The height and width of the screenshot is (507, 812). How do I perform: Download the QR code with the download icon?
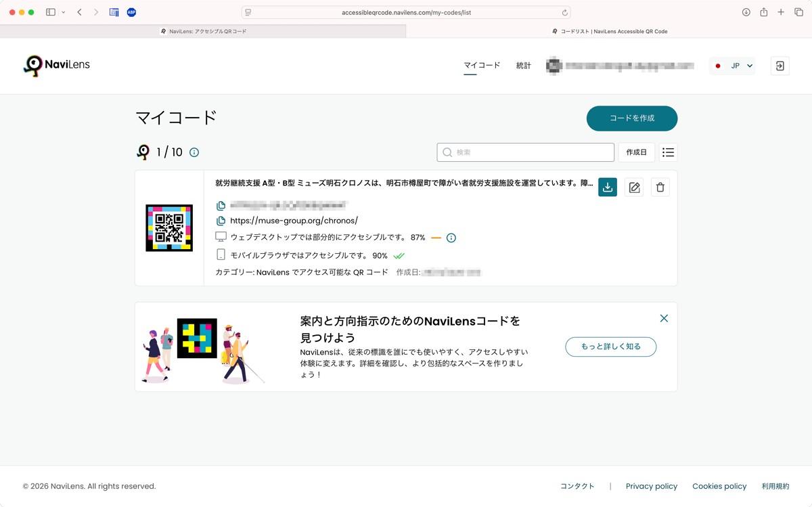point(607,188)
